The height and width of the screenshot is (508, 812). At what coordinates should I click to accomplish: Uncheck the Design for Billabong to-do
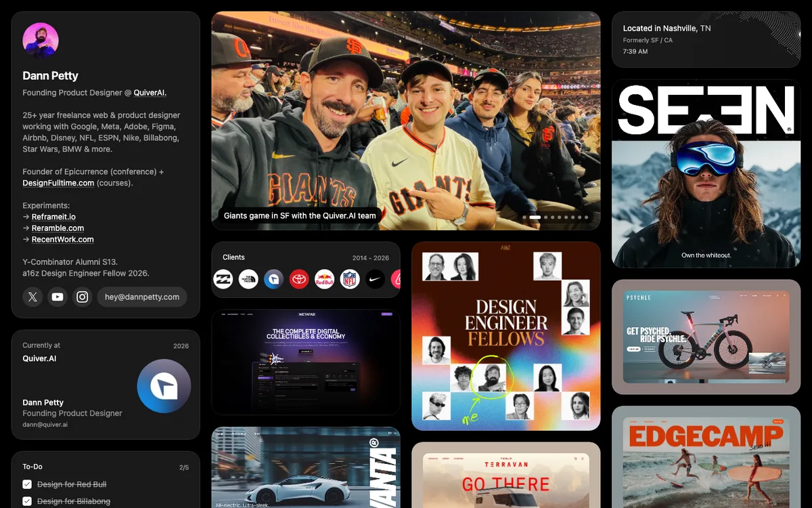(x=27, y=501)
